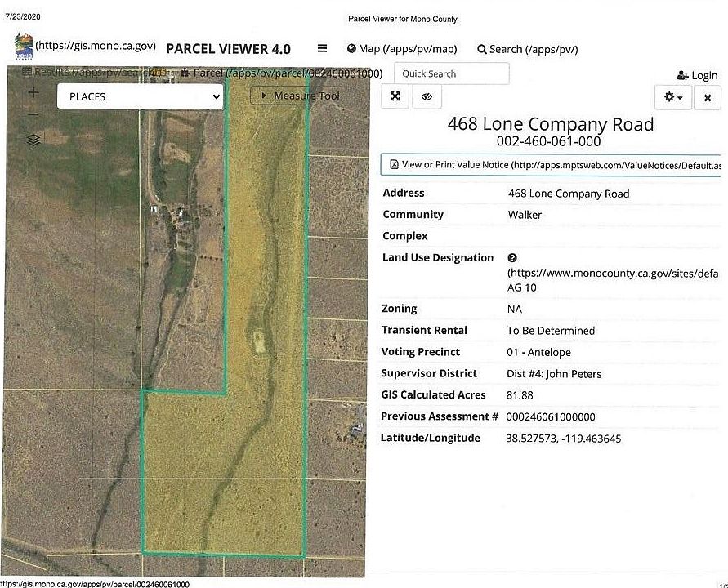Open the hamburger menu icon
The height and width of the screenshot is (588, 728).
click(x=323, y=49)
